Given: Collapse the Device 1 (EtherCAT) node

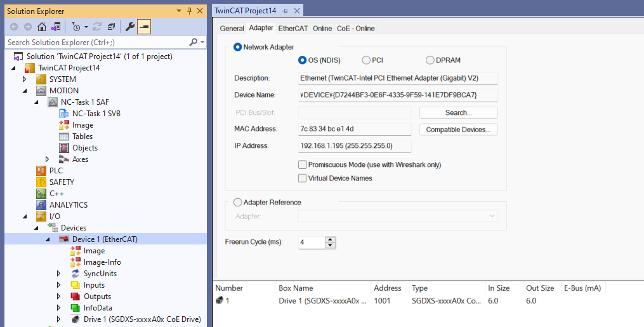Looking at the screenshot, I should click(x=48, y=239).
